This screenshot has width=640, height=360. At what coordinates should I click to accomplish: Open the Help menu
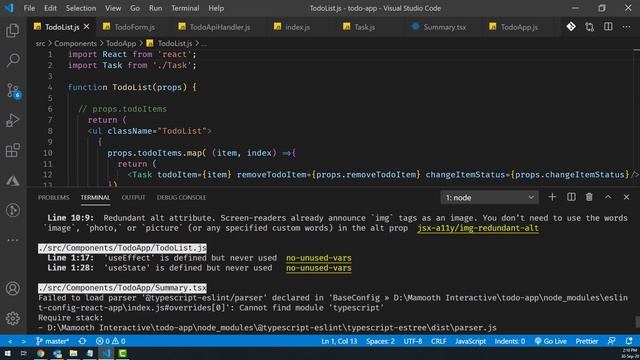pos(216,8)
